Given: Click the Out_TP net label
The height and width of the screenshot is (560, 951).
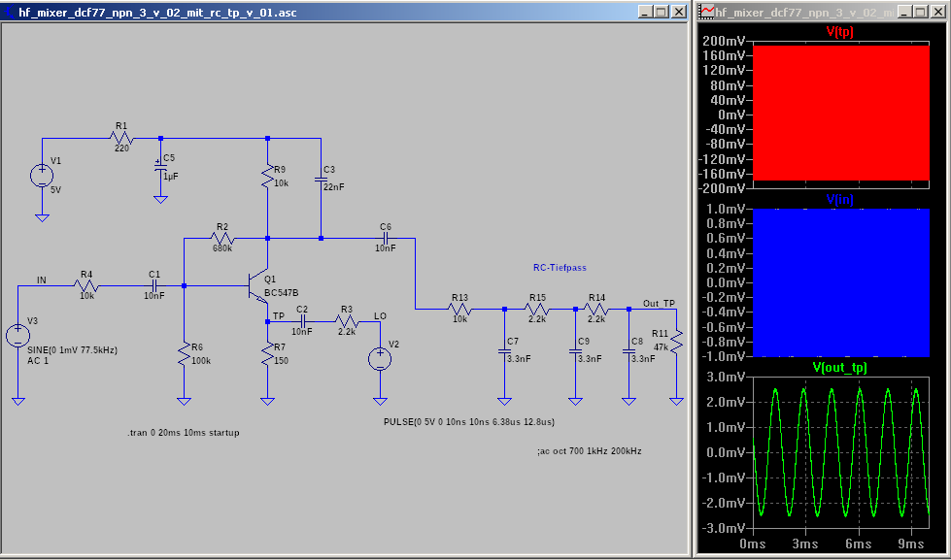Looking at the screenshot, I should coord(658,303).
